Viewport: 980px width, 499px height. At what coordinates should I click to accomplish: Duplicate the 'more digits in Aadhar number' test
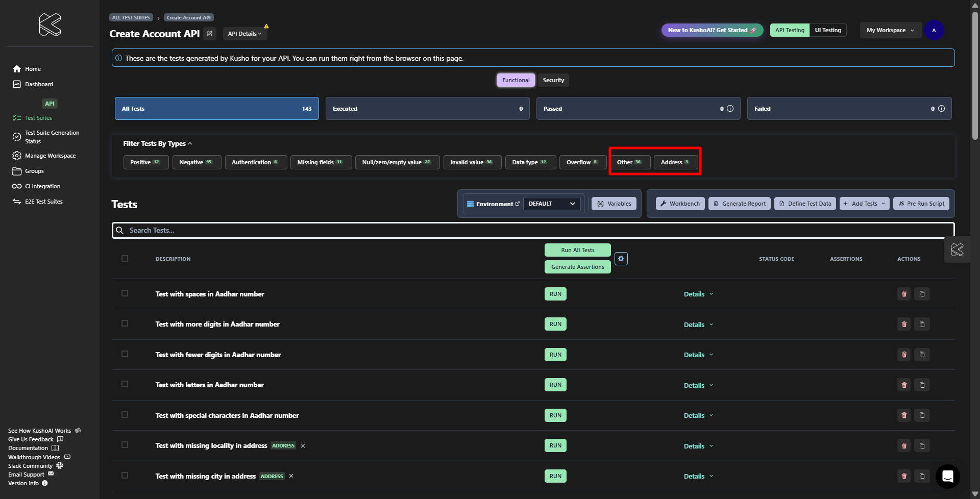[x=922, y=325]
